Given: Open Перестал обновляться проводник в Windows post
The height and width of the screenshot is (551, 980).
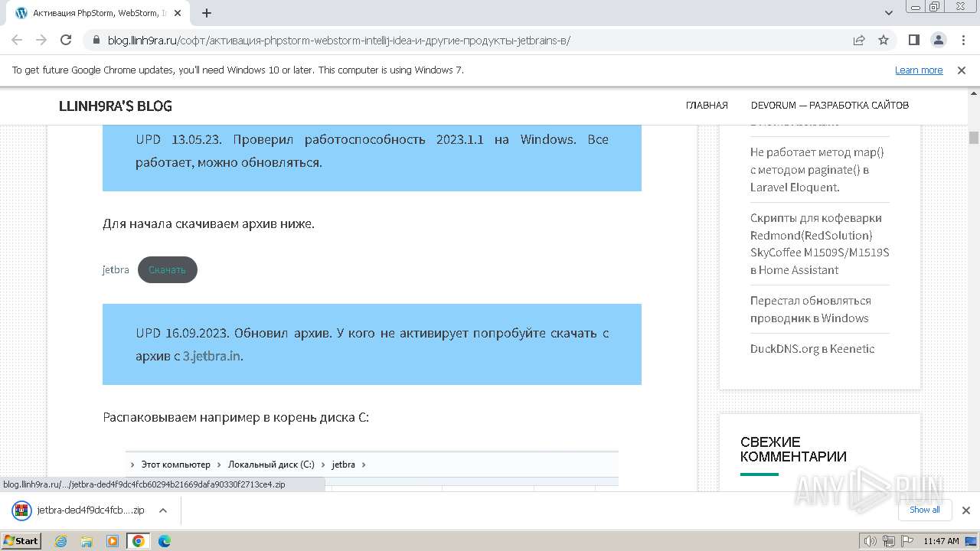Looking at the screenshot, I should [811, 309].
